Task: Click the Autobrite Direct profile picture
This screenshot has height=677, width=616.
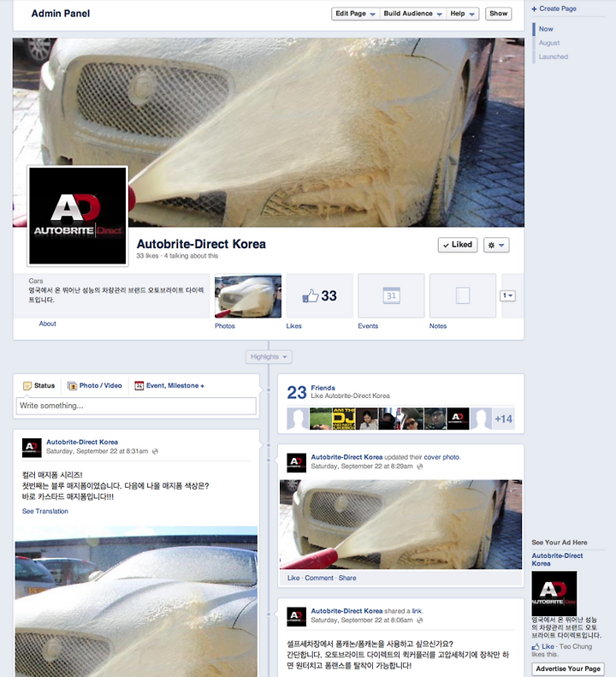Action: (78, 216)
